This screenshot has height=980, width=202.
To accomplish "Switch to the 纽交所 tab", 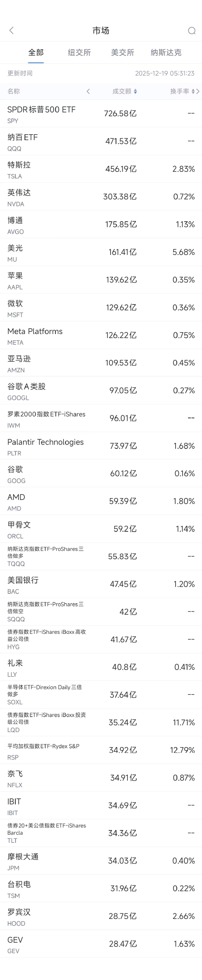I will (x=79, y=53).
